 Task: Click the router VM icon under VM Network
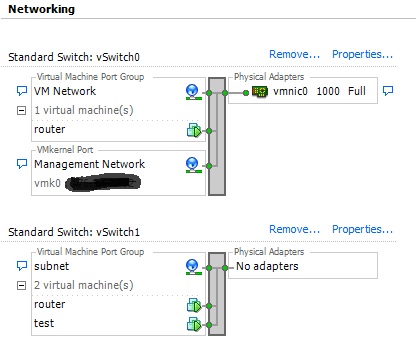[194, 130]
